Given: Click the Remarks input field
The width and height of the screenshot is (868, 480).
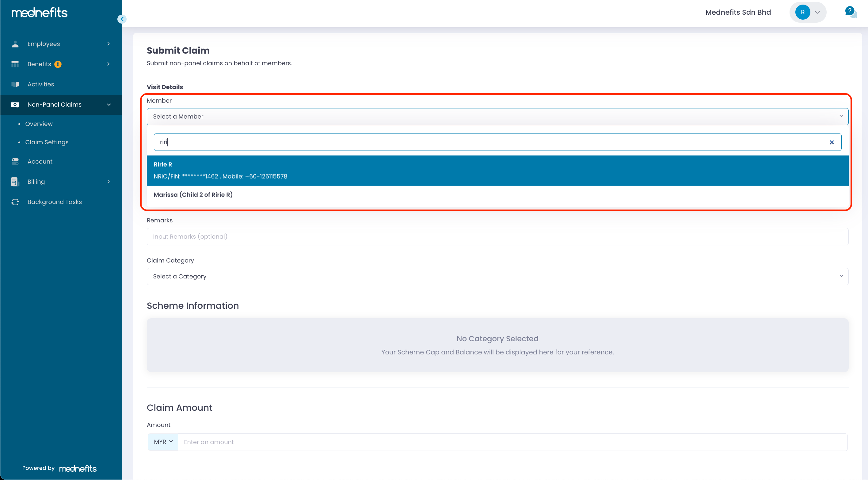Looking at the screenshot, I should coord(497,236).
